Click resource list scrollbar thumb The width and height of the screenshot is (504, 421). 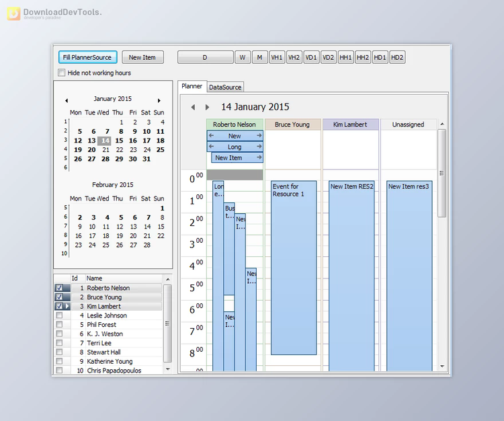click(167, 323)
